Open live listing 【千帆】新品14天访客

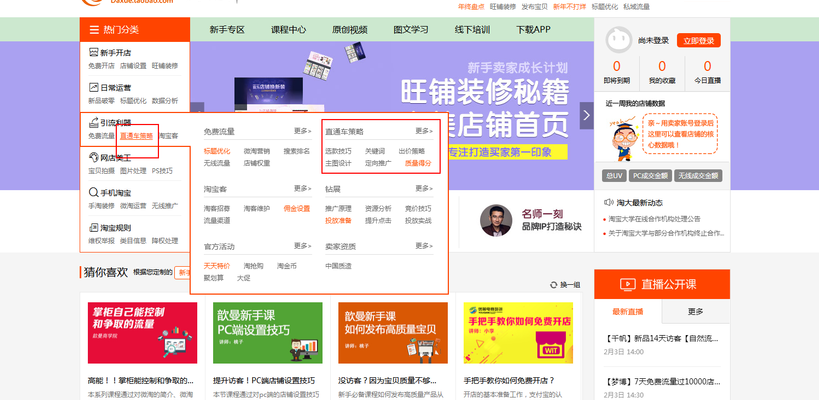point(662,338)
